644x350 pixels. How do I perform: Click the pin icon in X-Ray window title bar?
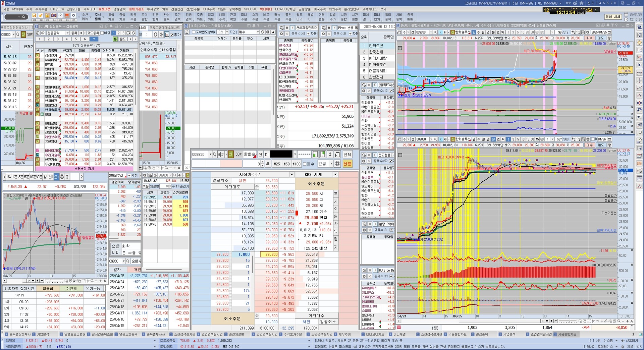[x=254, y=26]
